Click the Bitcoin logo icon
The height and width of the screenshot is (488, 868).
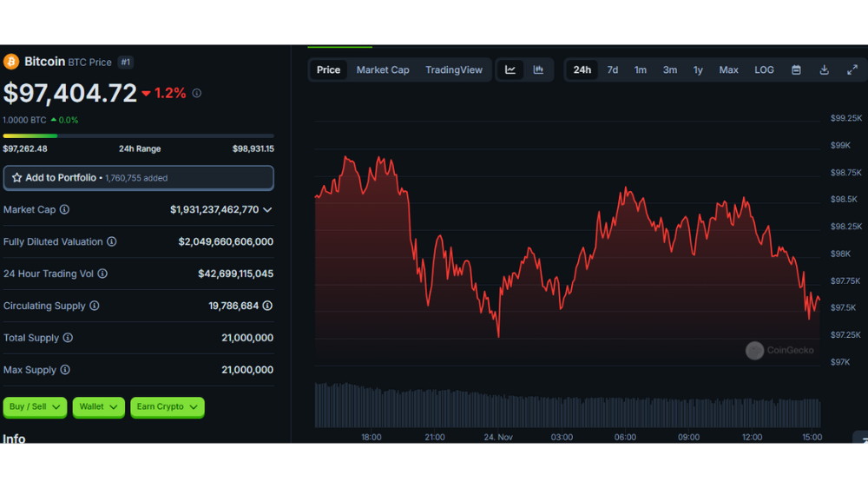click(11, 62)
